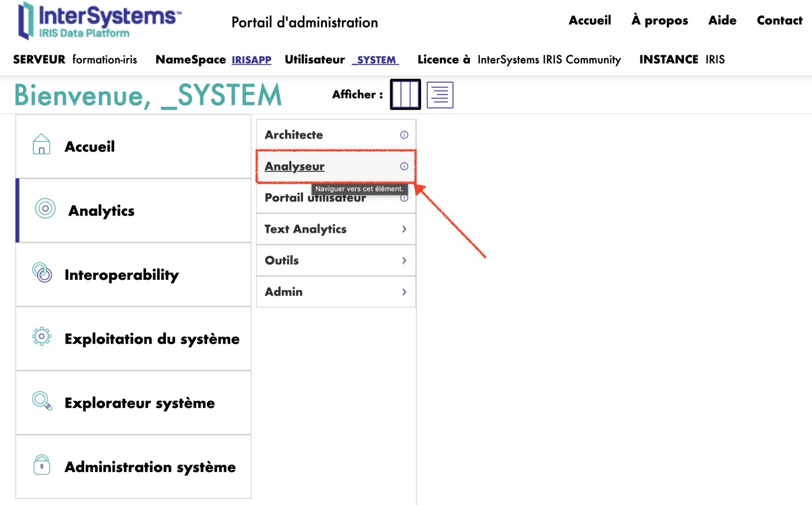This screenshot has width=812, height=505.
Task: Switch to list view display mode
Action: pos(439,95)
